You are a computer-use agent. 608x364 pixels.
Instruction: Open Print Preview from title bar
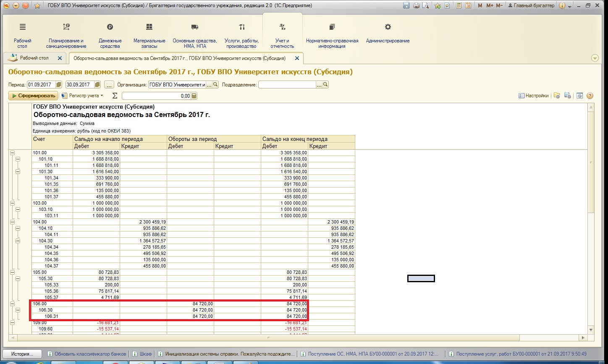click(x=426, y=5)
